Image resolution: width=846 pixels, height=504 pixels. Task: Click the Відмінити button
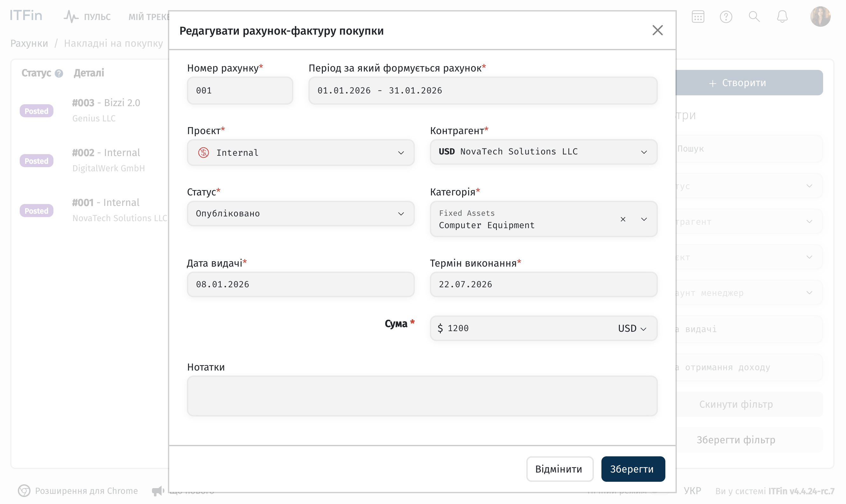coord(559,469)
